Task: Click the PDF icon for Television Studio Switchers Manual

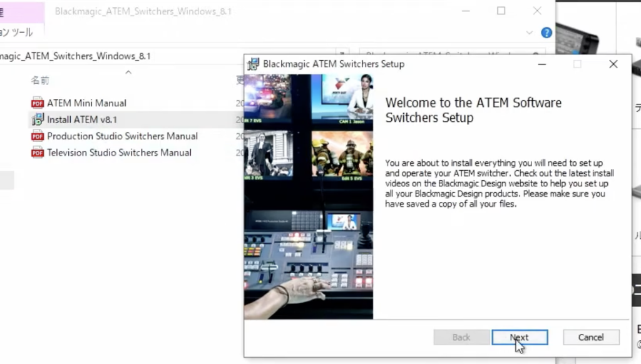Action: [37, 152]
